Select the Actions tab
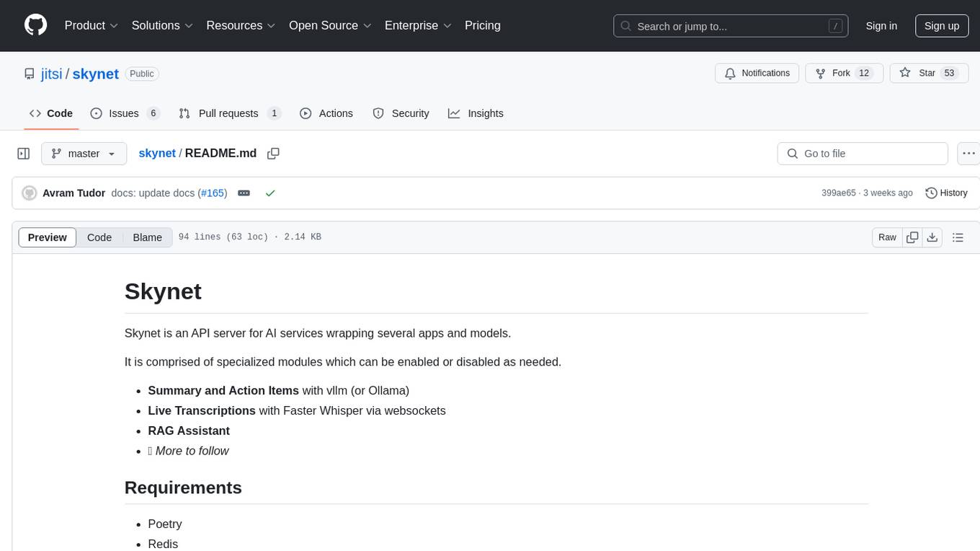 coord(326,113)
